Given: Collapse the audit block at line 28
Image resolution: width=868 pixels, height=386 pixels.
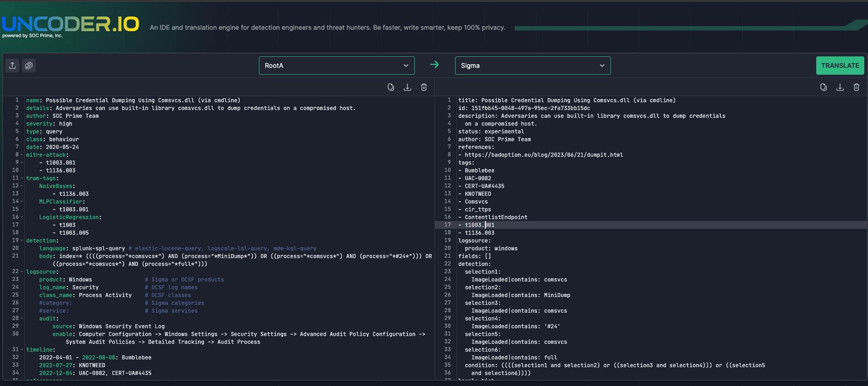Looking at the screenshot, I should [x=22, y=319].
